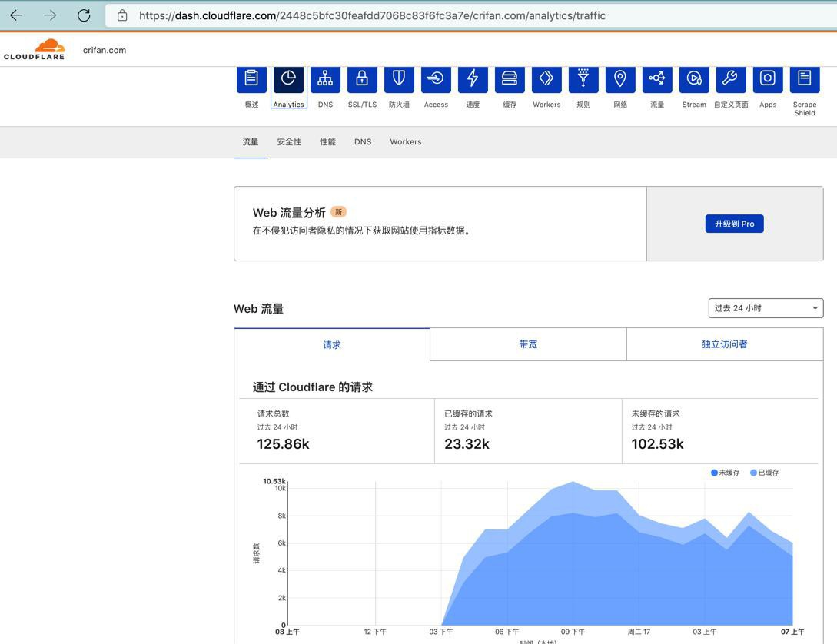Open the Workers code icon
The image size is (837, 644).
coord(546,79)
